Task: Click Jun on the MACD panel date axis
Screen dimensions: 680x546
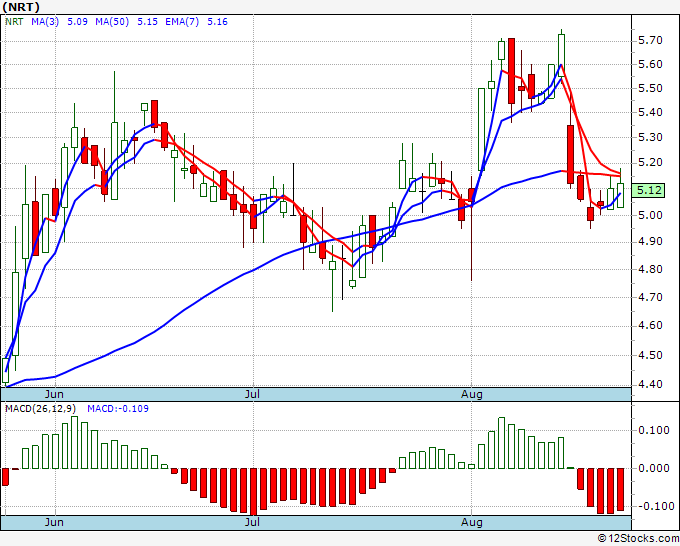Action: pos(54,522)
